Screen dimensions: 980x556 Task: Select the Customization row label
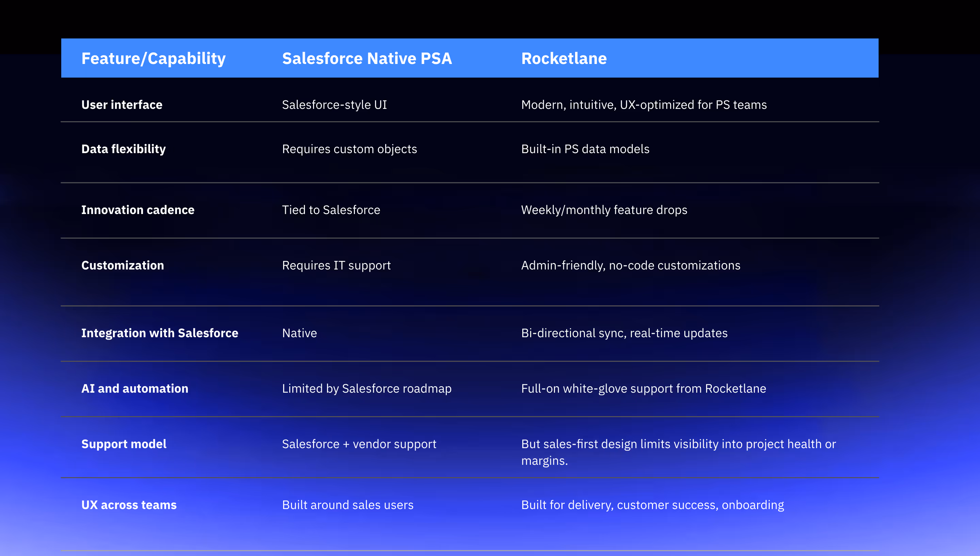point(122,265)
